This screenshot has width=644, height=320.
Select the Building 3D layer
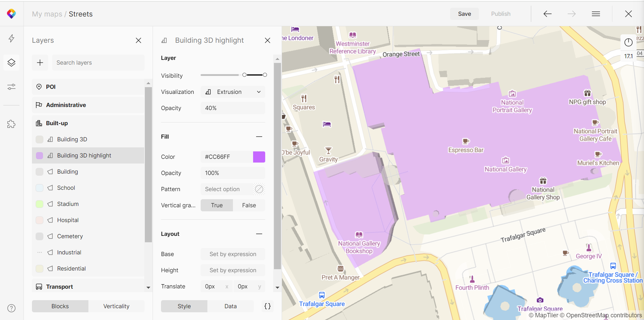pos(72,139)
